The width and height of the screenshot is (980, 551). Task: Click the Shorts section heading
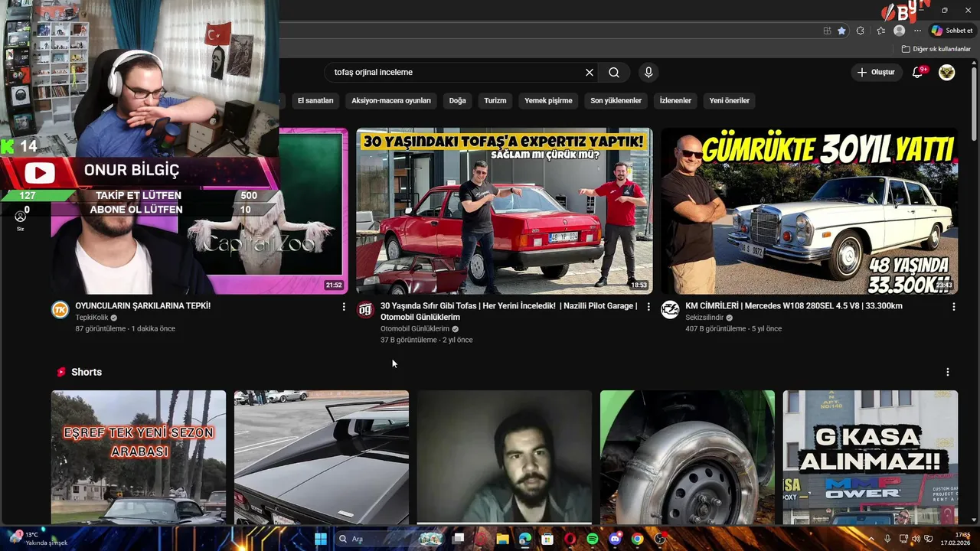87,372
